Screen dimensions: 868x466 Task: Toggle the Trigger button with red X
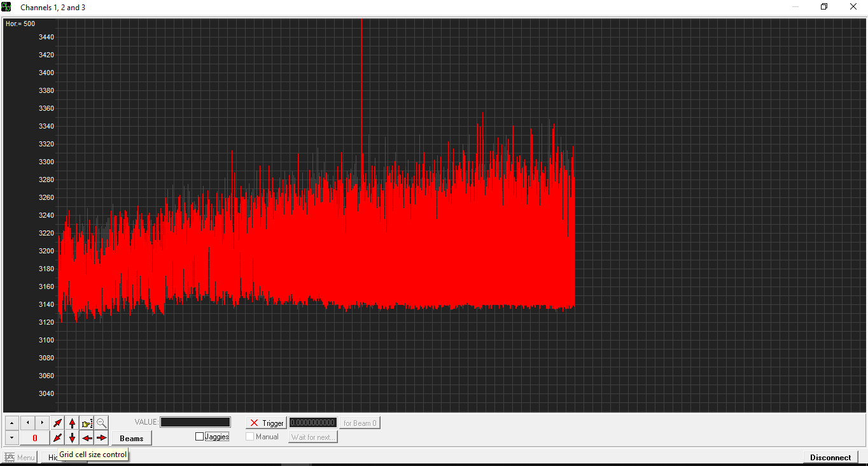point(266,423)
